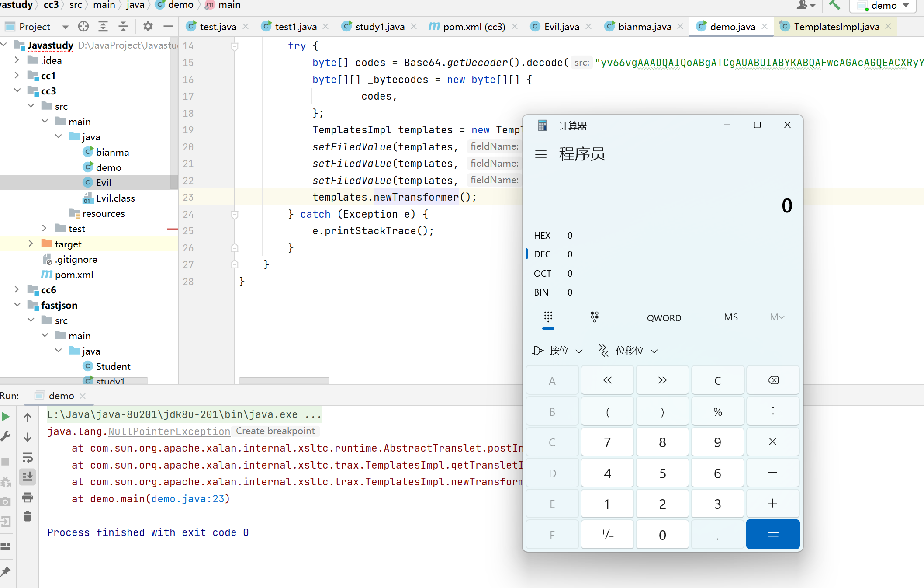The height and width of the screenshot is (588, 924).
Task: Click the divide key in Calculator
Action: coord(773,411)
